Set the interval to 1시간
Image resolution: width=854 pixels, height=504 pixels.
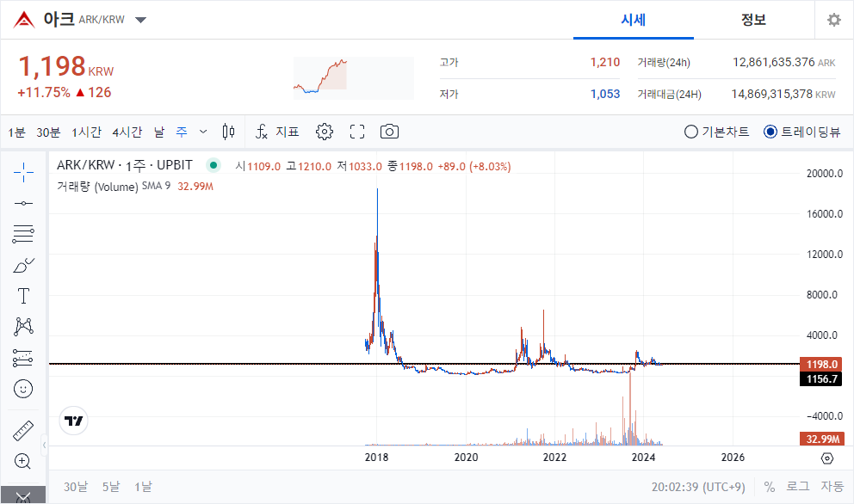(x=86, y=132)
